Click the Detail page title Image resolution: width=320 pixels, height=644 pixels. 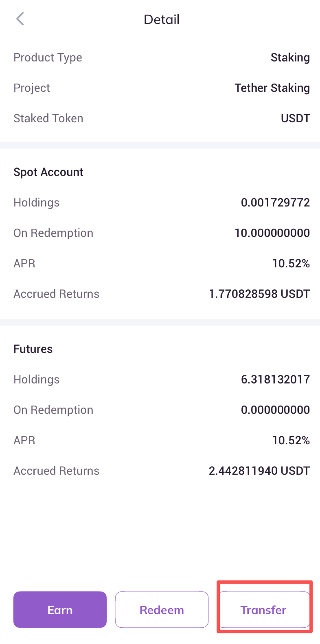coord(162,20)
